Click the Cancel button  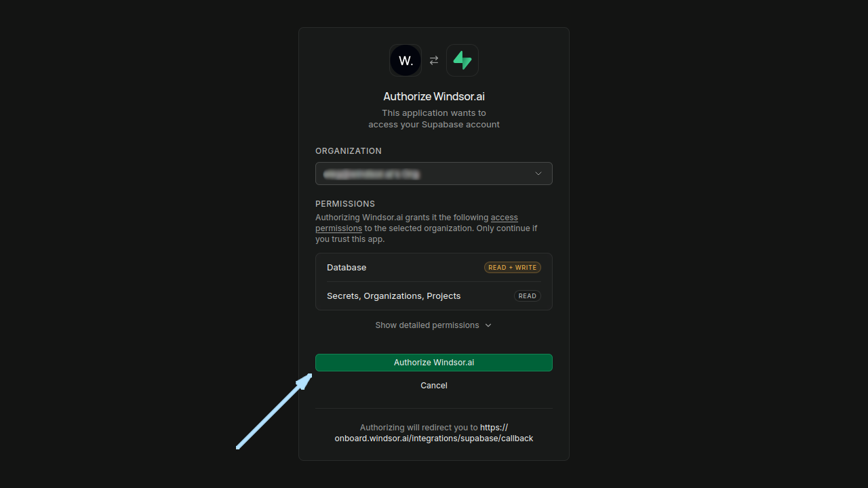[x=434, y=386]
